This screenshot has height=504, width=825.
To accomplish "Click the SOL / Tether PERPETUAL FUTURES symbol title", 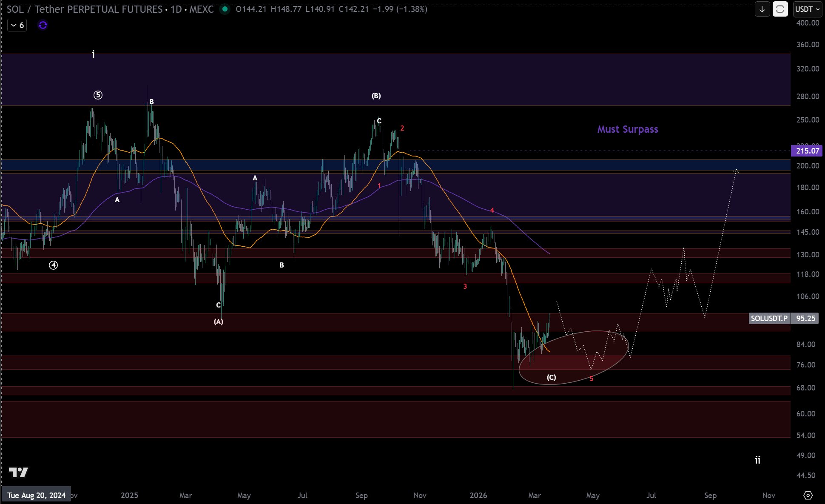I will 84,9.
